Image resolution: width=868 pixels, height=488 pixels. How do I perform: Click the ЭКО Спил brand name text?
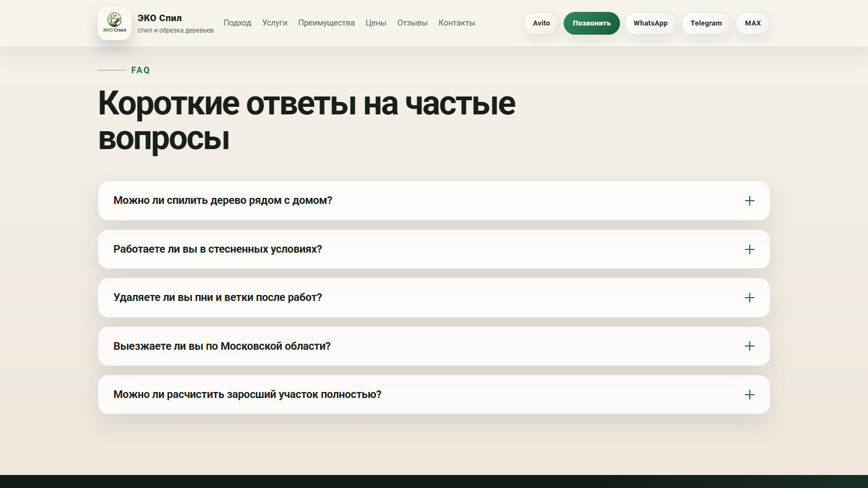[159, 18]
